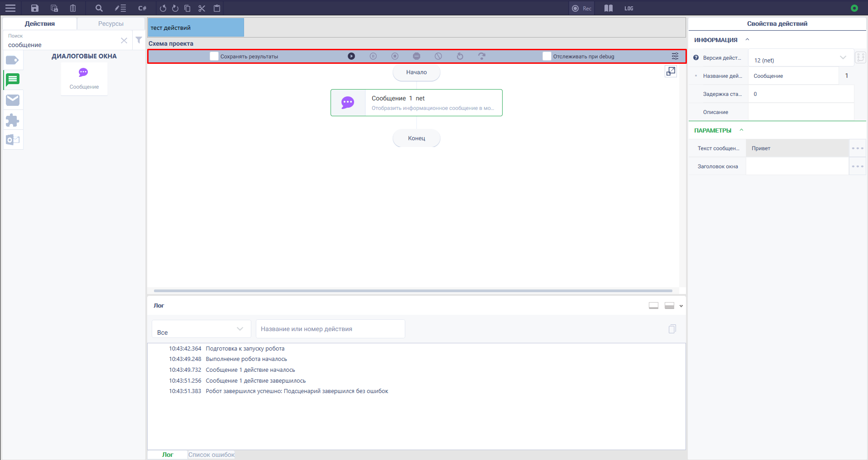Click the version help question icon
The width and height of the screenshot is (868, 460).
696,58
